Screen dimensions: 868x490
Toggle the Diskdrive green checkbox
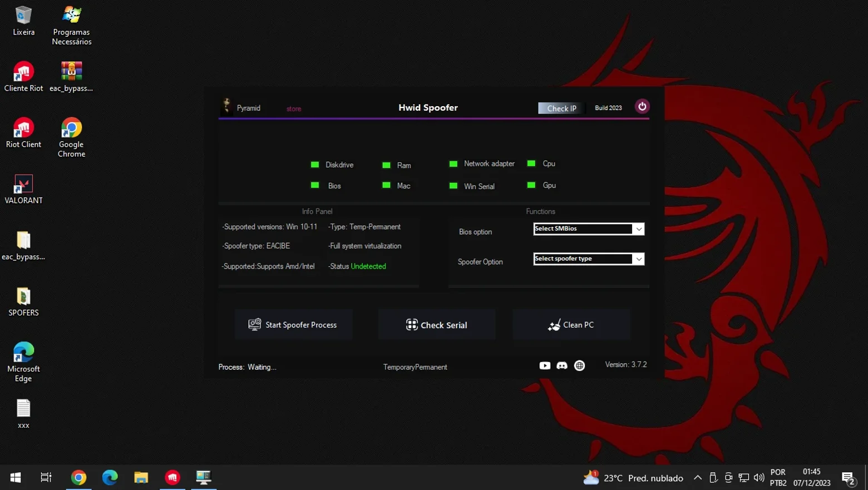click(315, 165)
